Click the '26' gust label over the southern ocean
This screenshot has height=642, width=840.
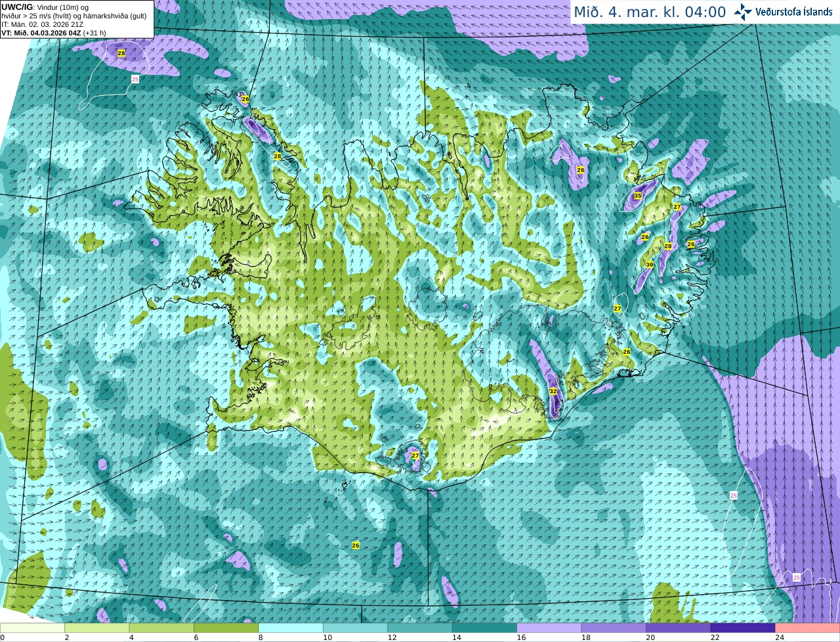point(356,546)
